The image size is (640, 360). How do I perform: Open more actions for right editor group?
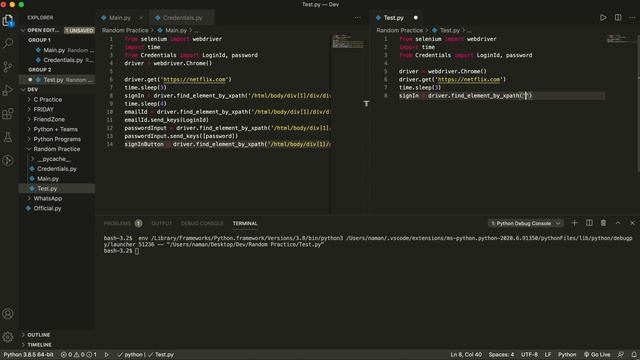[x=632, y=18]
